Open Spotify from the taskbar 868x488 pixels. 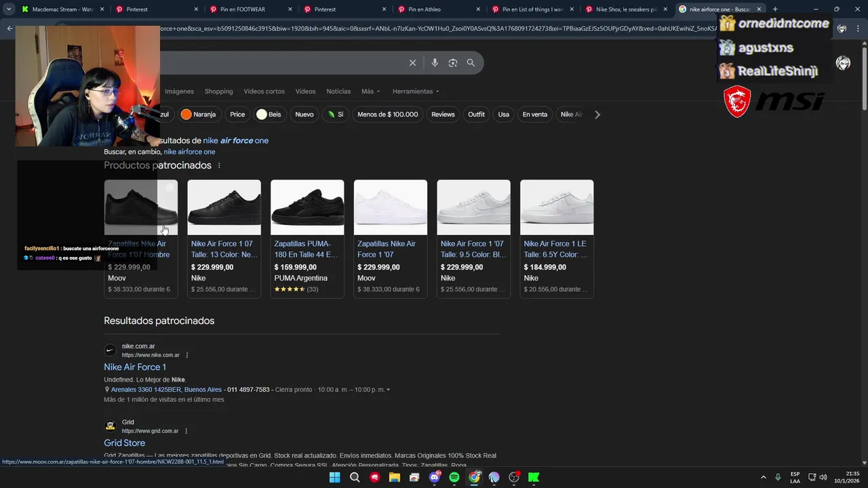(x=454, y=477)
